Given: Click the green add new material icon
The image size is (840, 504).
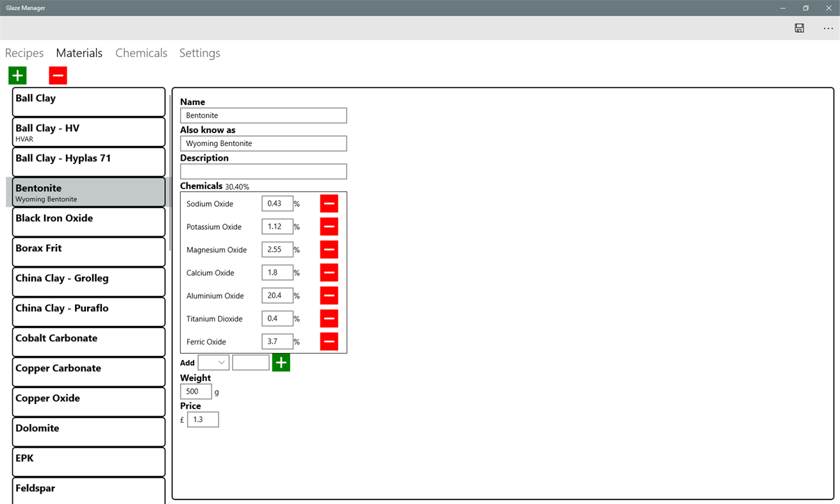Looking at the screenshot, I should pos(17,75).
